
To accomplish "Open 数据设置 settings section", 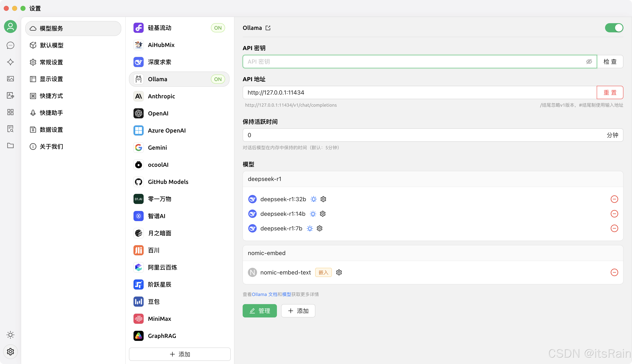I will point(73,130).
